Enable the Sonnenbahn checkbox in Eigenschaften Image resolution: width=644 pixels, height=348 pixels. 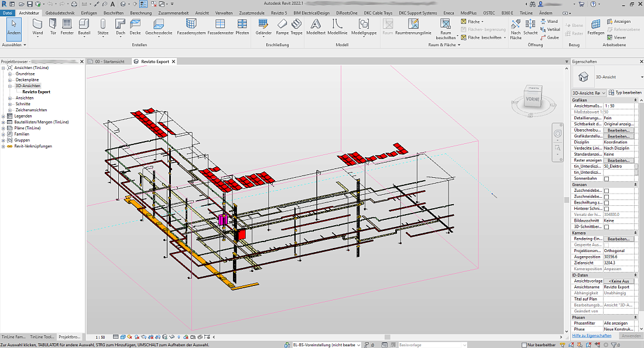607,178
